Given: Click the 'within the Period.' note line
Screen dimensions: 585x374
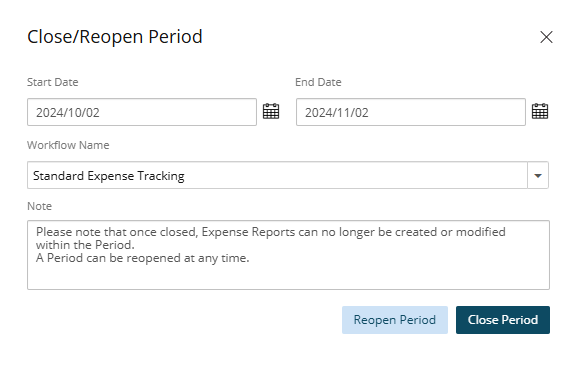Looking at the screenshot, I should 85,245.
